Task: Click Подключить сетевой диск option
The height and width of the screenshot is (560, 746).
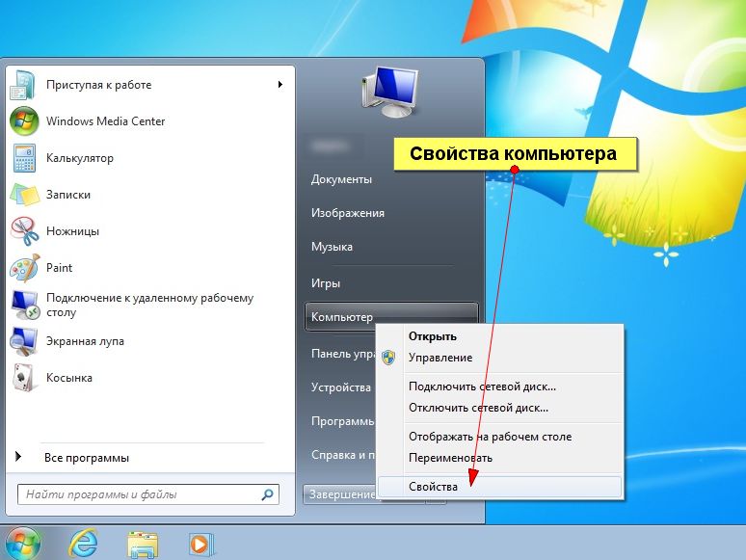Action: 482,387
